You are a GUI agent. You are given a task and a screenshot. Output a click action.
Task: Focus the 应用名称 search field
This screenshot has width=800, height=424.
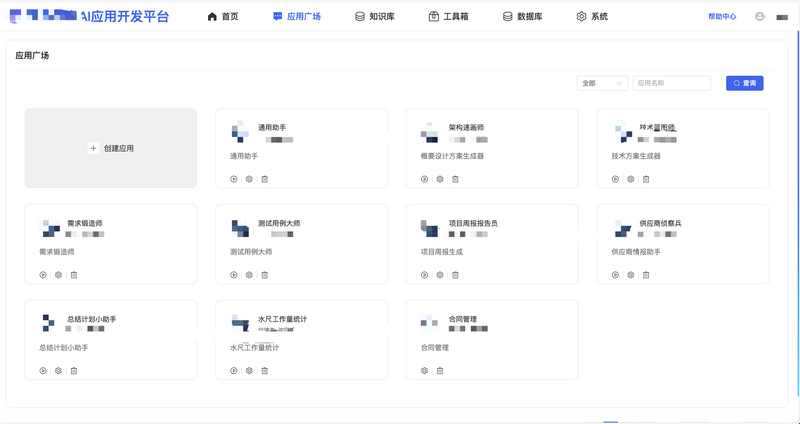[671, 83]
